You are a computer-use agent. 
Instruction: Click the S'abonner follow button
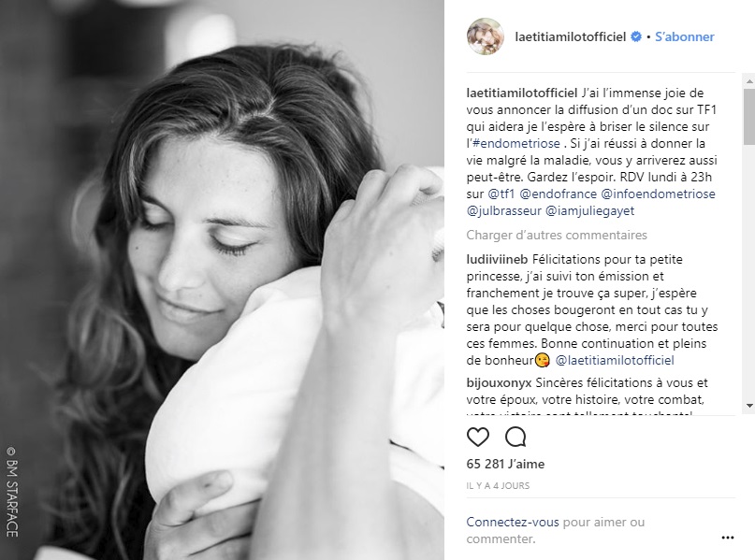[684, 36]
